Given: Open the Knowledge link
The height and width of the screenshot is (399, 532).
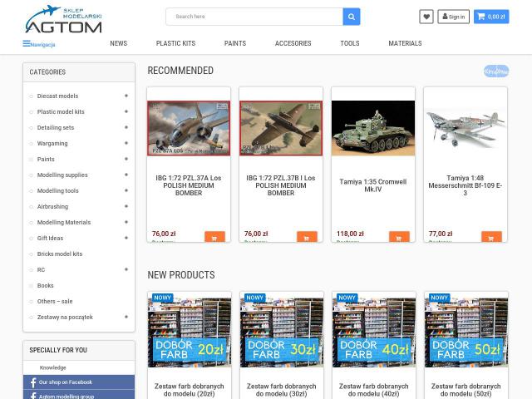Looking at the screenshot, I should (x=52, y=367).
